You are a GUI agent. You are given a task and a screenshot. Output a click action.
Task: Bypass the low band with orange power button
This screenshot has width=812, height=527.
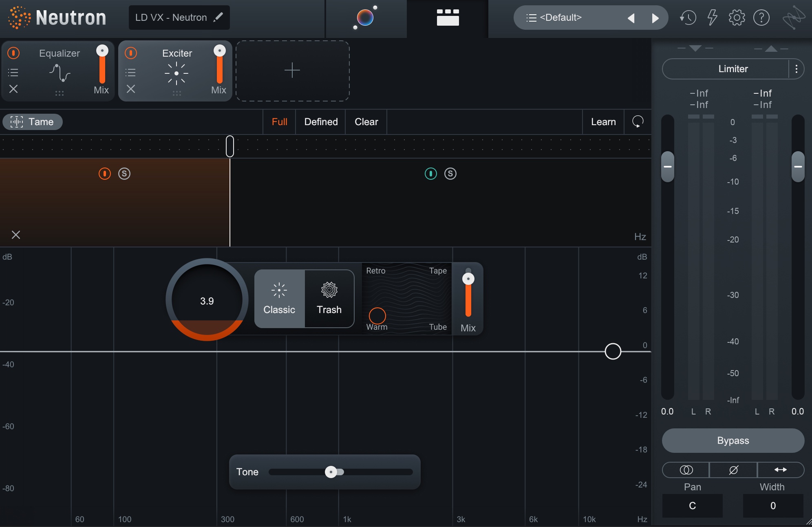105,174
